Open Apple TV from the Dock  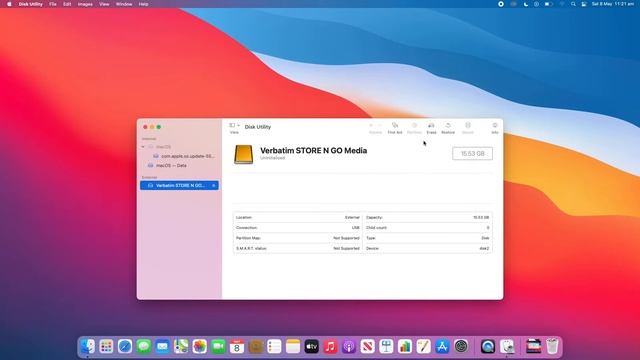tap(311, 347)
